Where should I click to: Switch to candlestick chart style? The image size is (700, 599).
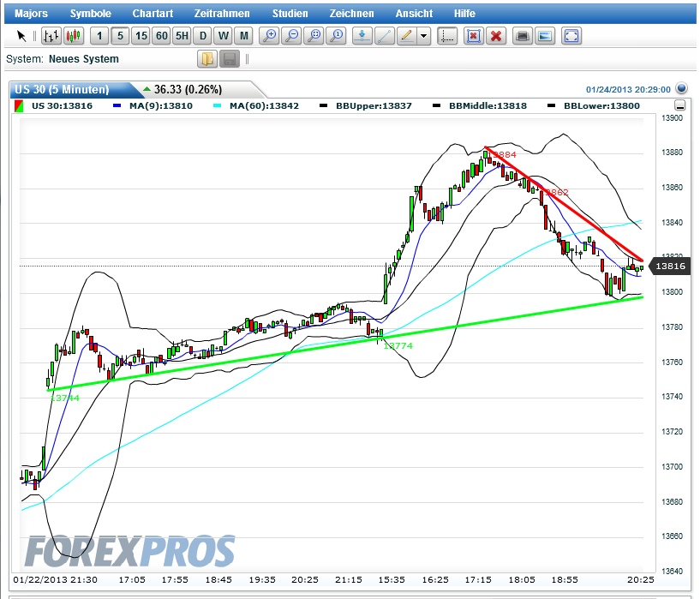74,36
